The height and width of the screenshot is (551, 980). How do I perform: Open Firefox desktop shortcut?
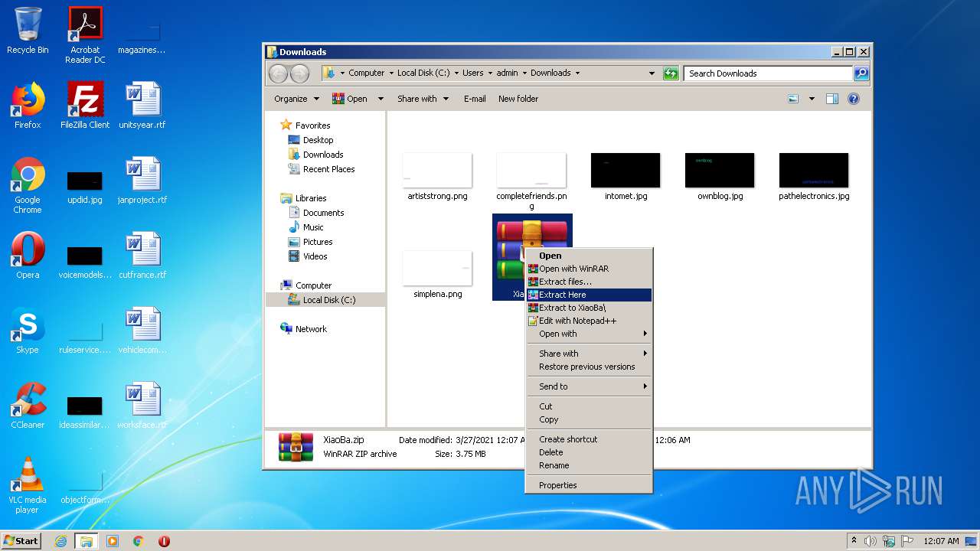(28, 106)
